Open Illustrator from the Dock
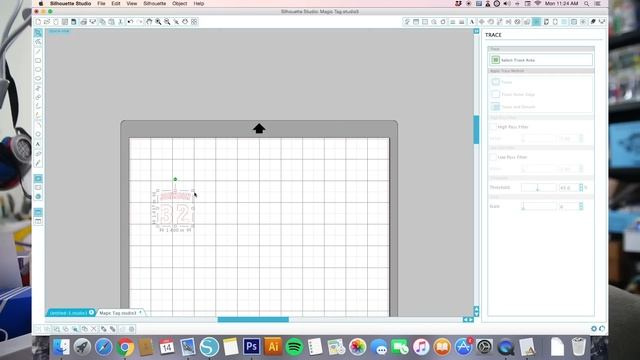The image size is (640, 360). pos(273,347)
